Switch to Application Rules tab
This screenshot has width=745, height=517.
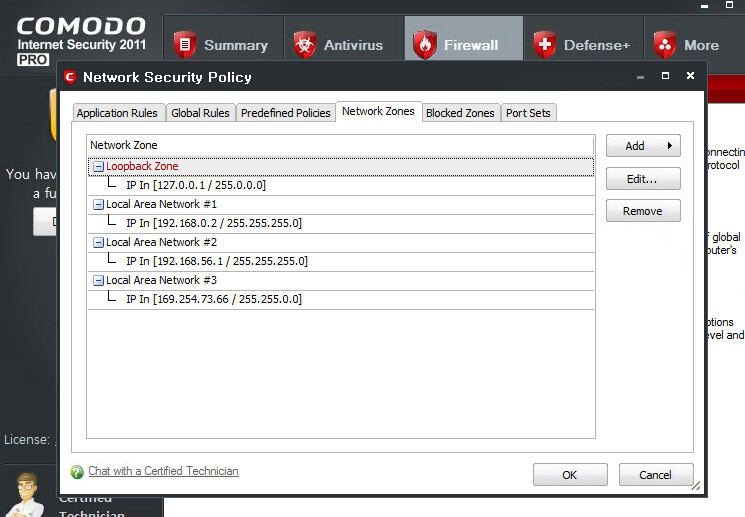point(117,113)
